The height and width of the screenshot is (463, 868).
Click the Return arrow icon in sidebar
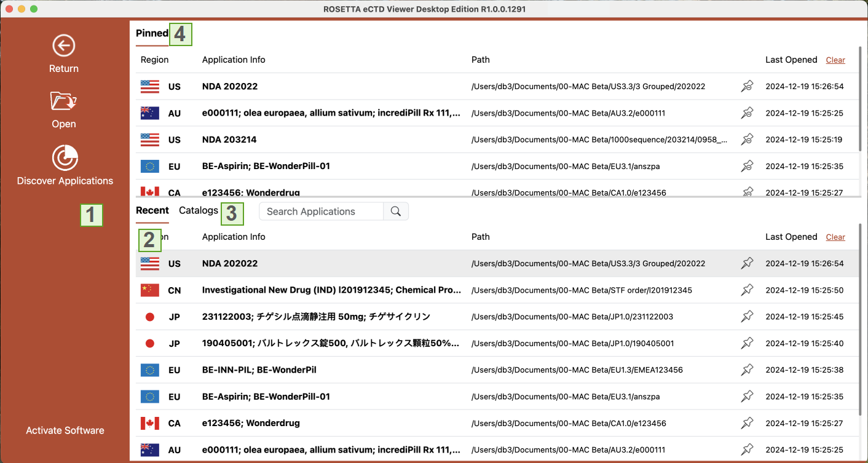[x=64, y=46]
